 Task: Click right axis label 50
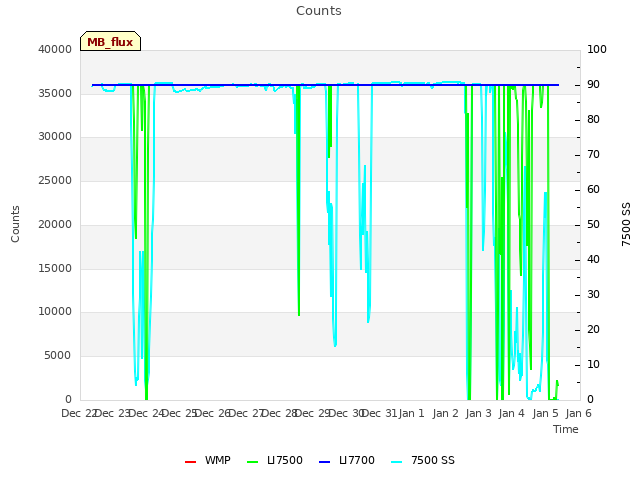(x=593, y=224)
